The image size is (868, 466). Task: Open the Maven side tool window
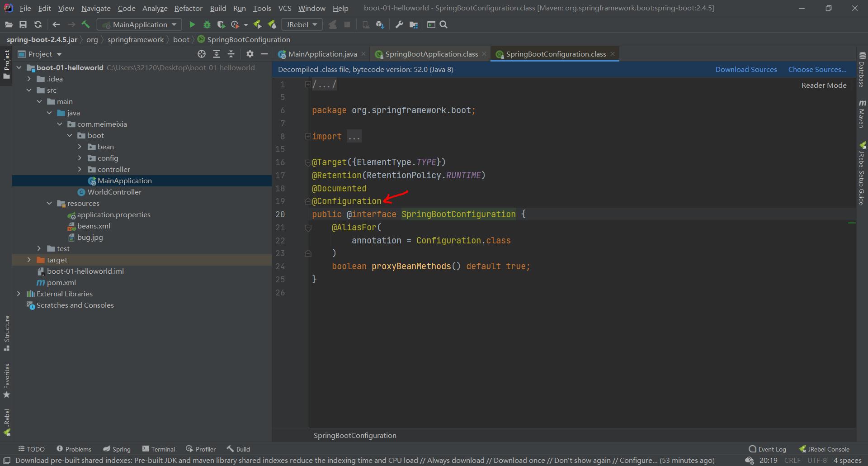(862, 114)
